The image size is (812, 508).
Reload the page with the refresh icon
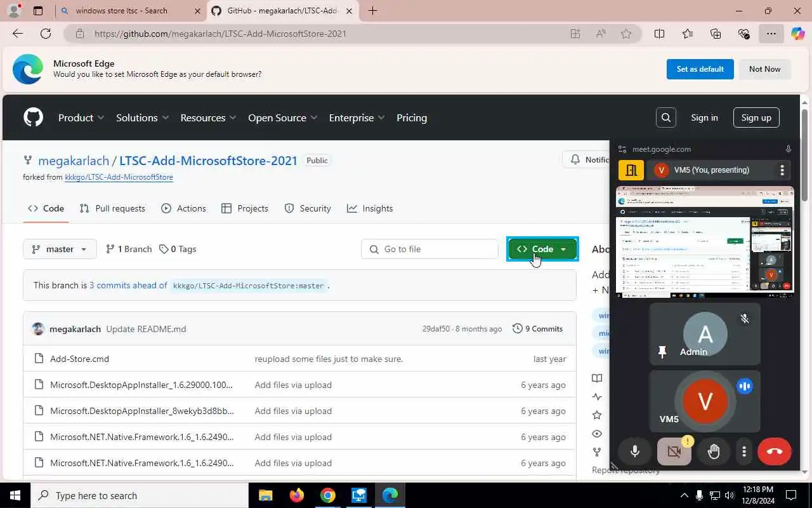[46, 34]
